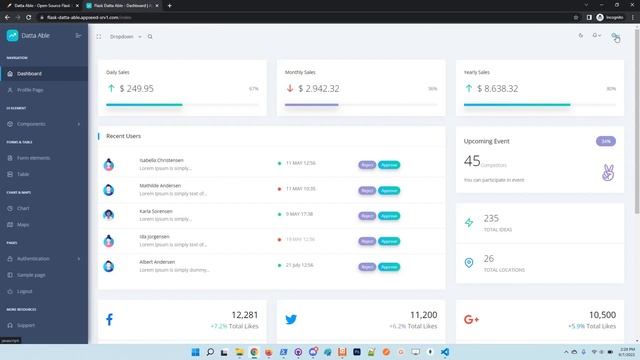Reject Albert Andersen's request
The image size is (640, 360).
(x=367, y=267)
